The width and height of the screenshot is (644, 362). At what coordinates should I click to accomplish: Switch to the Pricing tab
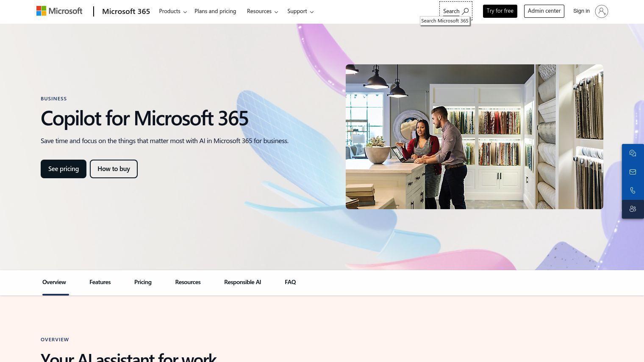(143, 282)
